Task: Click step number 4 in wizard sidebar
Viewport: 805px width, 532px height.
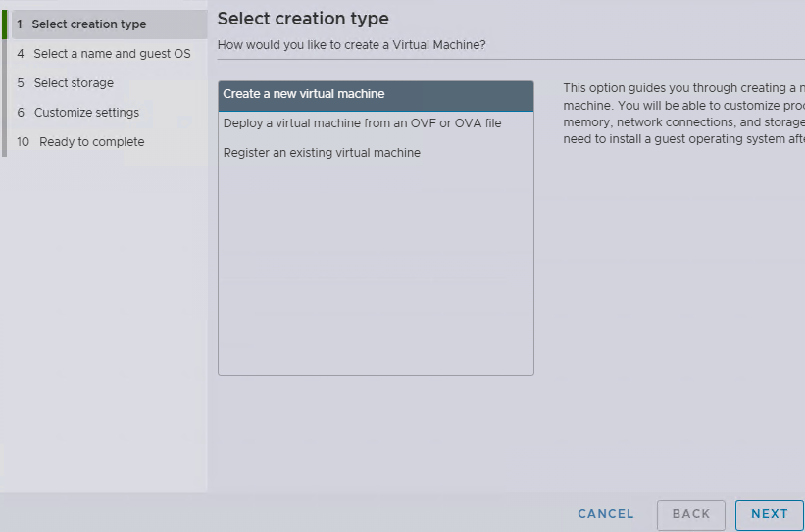Action: click(x=21, y=54)
